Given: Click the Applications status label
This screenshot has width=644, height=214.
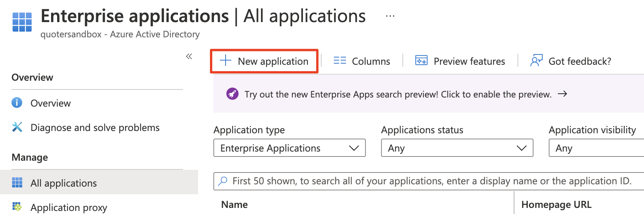Looking at the screenshot, I should click(422, 130).
